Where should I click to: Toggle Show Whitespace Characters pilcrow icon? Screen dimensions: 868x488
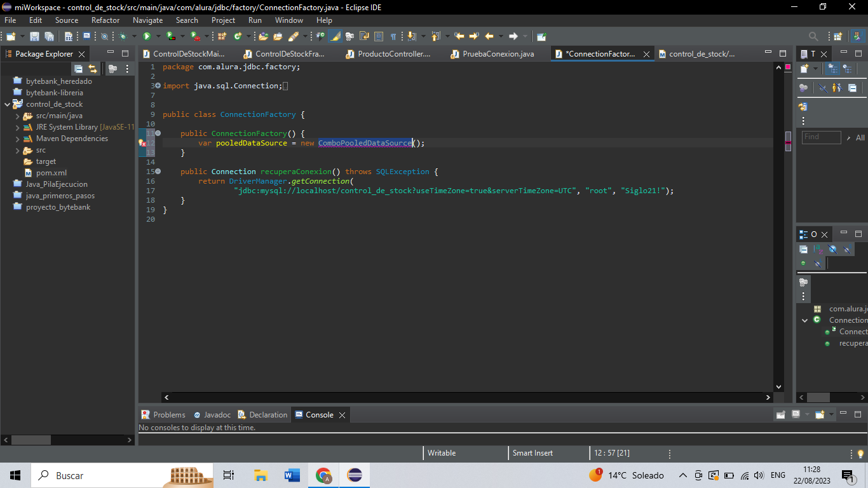pyautogui.click(x=393, y=36)
